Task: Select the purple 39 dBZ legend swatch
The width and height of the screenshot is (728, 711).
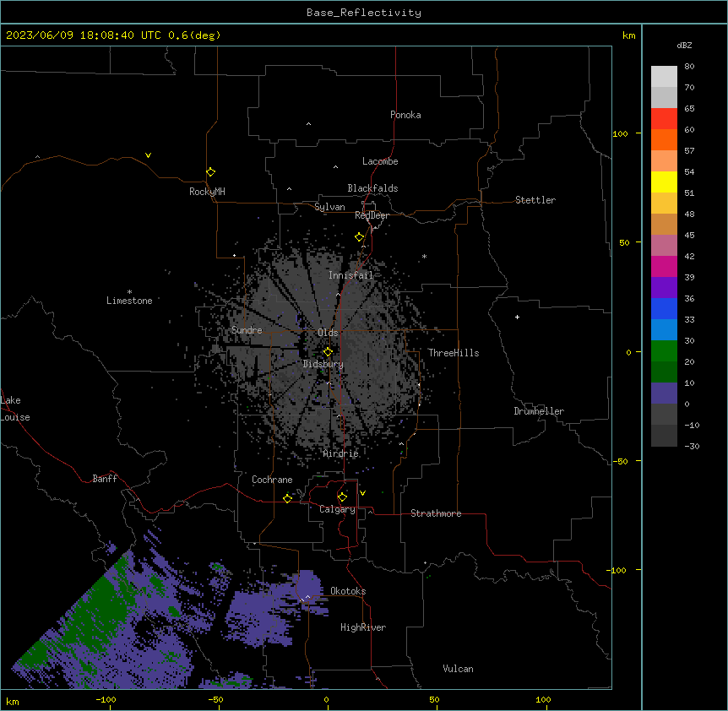Action: 664,288
